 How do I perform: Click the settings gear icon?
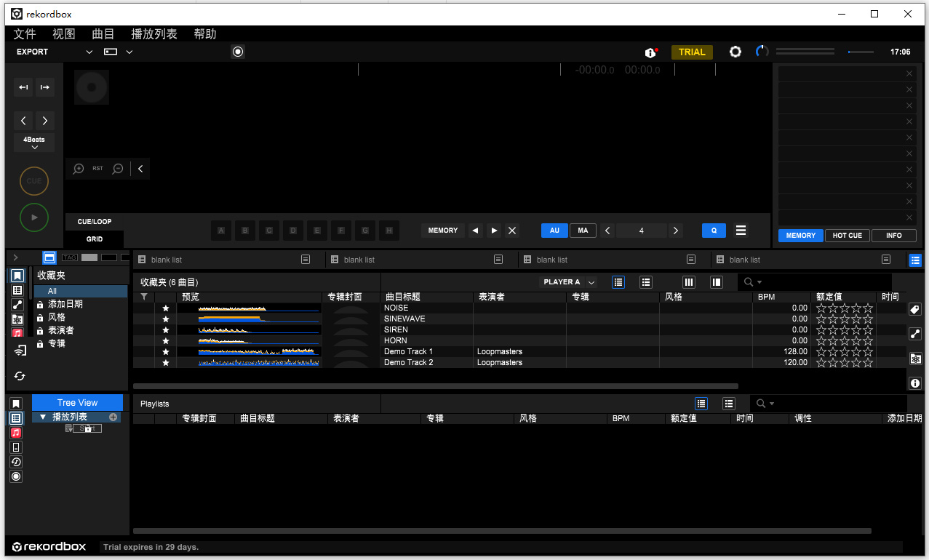tap(735, 52)
